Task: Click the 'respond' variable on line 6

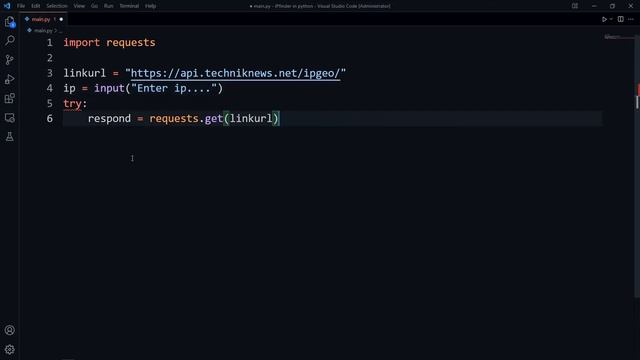Action: pyautogui.click(x=109, y=118)
